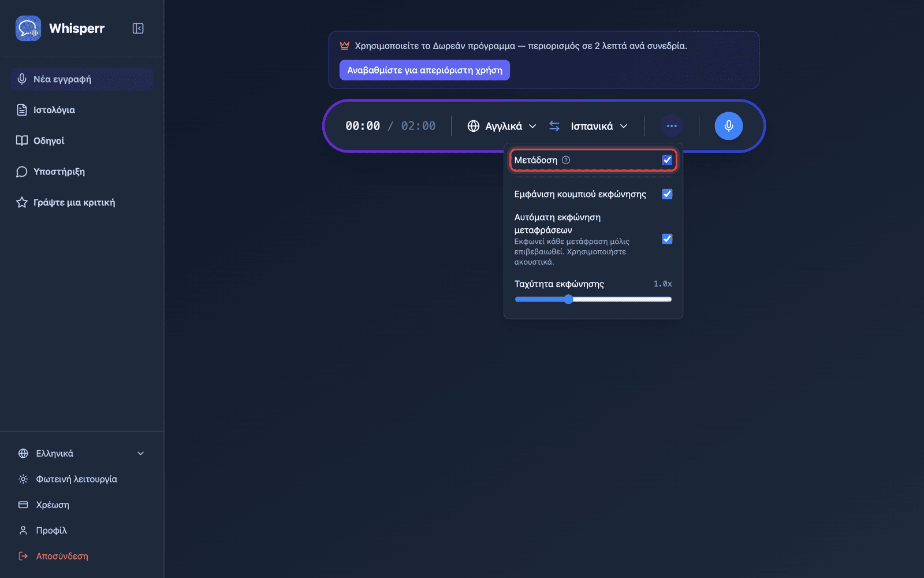Open Οδηγοί in the sidebar
The width and height of the screenshot is (924, 578).
(x=81, y=140)
